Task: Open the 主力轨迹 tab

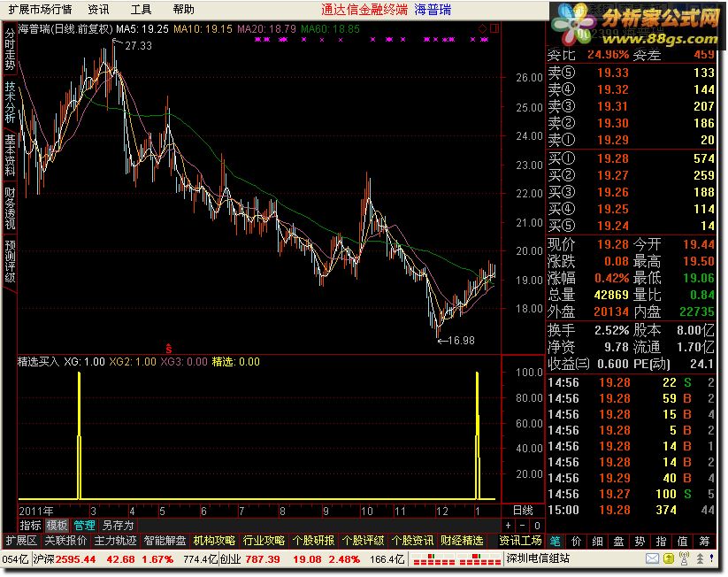Action: click(115, 541)
